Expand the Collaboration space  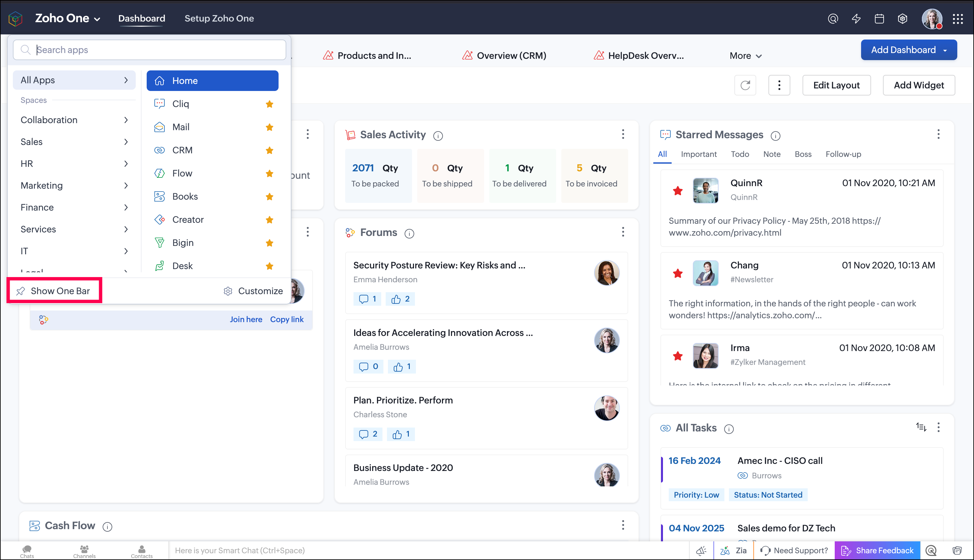tap(74, 120)
